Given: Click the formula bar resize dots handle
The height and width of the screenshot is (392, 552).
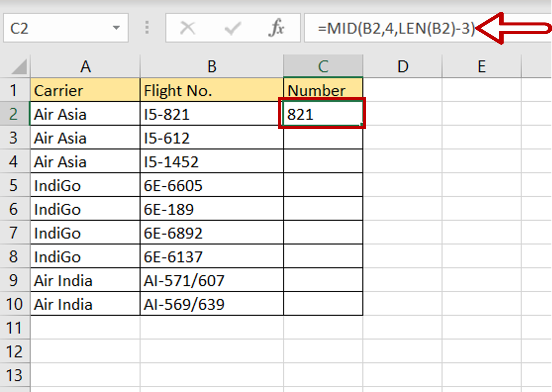Looking at the screenshot, I should pyautogui.click(x=147, y=28).
